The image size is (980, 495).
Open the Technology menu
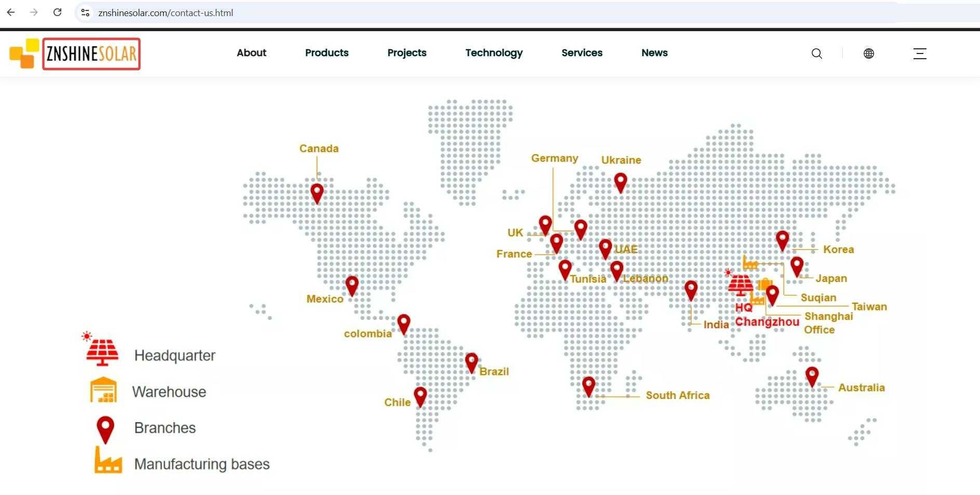click(x=494, y=53)
